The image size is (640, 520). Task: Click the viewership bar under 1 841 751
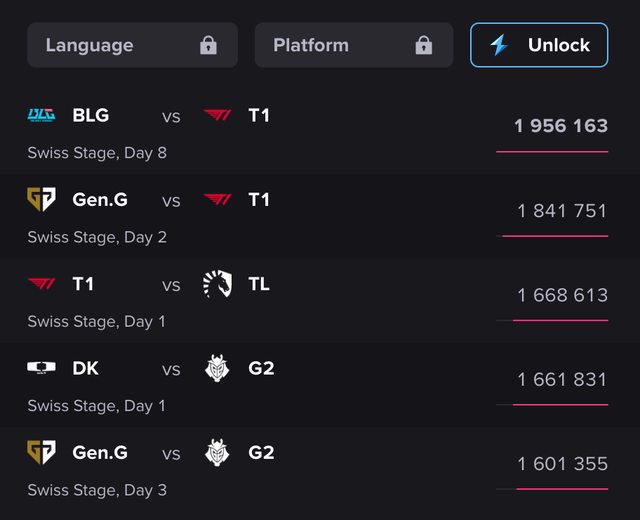(x=555, y=236)
